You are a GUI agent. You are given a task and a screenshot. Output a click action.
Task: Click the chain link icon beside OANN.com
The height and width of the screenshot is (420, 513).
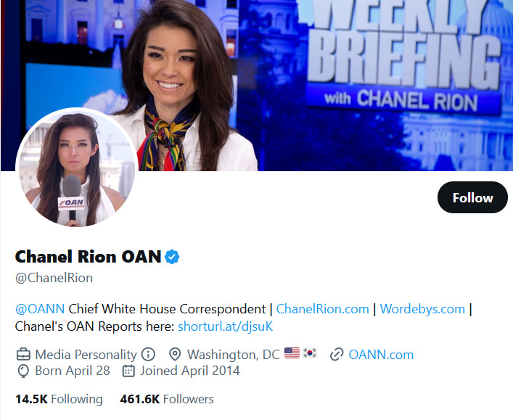pos(337,354)
